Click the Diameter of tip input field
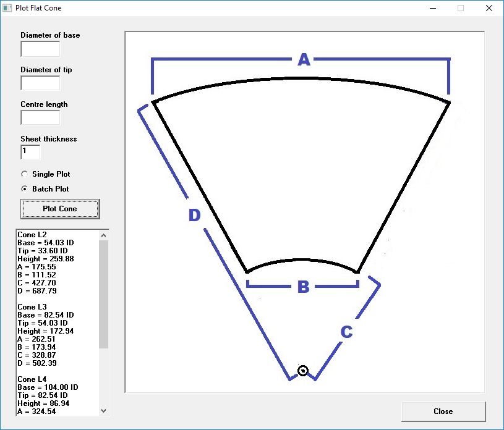Viewport: 504px width, 430px height. coord(40,83)
